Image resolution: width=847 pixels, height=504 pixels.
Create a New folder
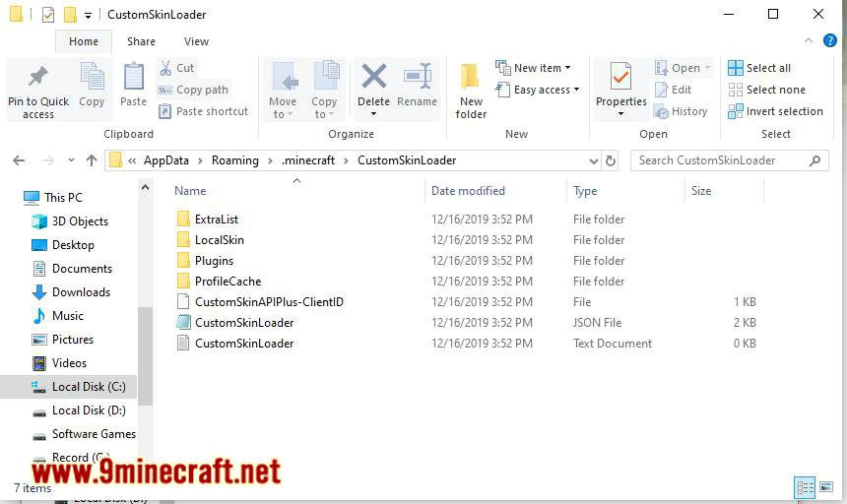click(471, 90)
